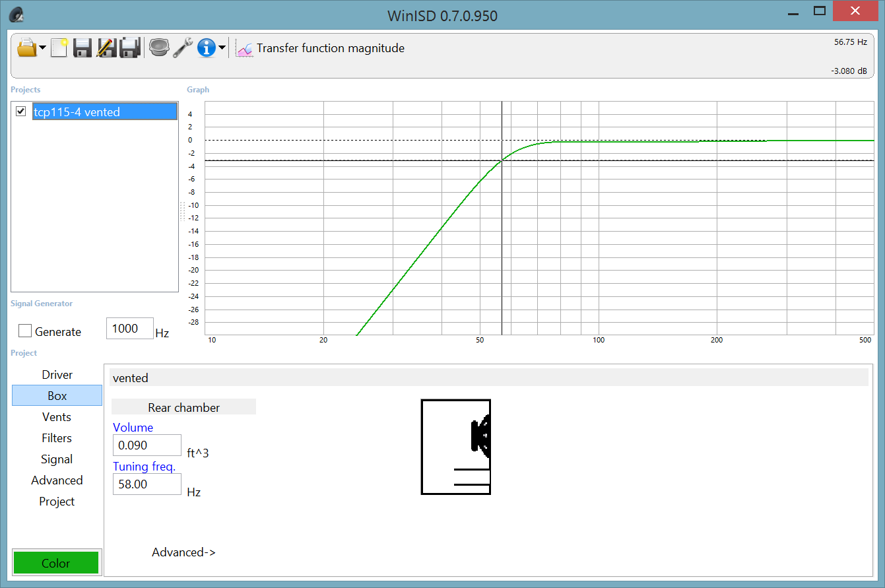Switch to the Project tab
The width and height of the screenshot is (885, 588).
coord(57,502)
